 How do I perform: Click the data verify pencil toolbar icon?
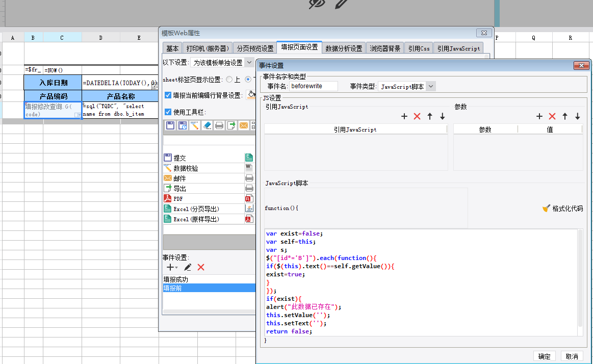tap(195, 125)
